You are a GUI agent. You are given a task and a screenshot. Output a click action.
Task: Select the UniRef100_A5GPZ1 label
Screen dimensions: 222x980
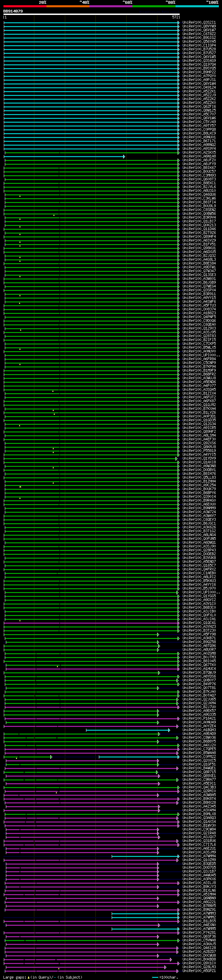(x=199, y=971)
